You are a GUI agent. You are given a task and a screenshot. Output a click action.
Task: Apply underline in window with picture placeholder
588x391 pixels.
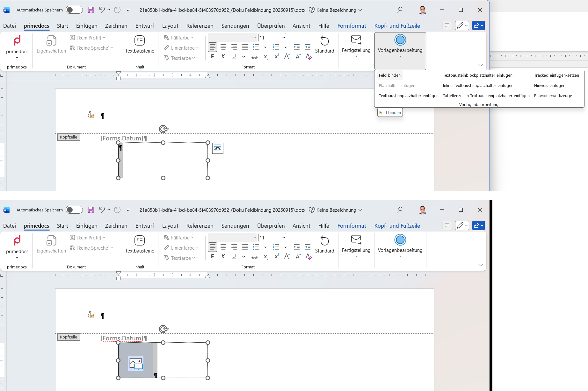[x=234, y=257]
